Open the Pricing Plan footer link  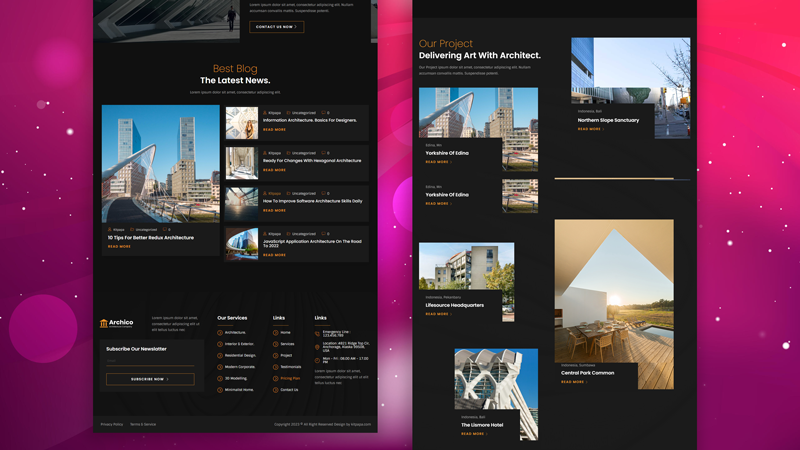[x=290, y=379]
